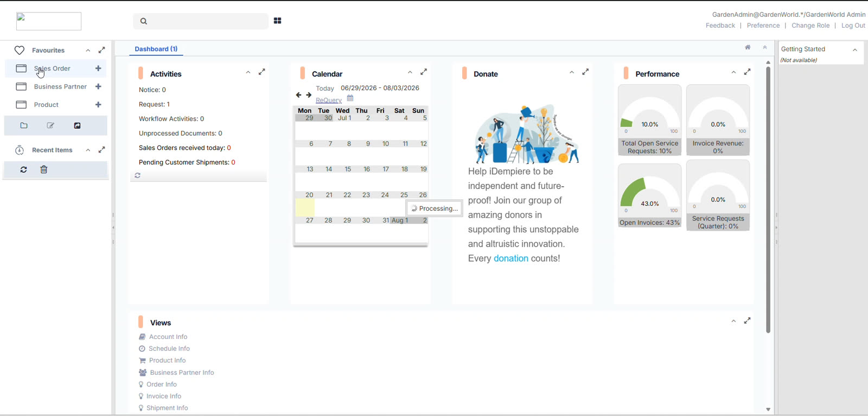Open the Open Invoices 43% gauge
The height and width of the screenshot is (416, 868).
[x=650, y=196]
